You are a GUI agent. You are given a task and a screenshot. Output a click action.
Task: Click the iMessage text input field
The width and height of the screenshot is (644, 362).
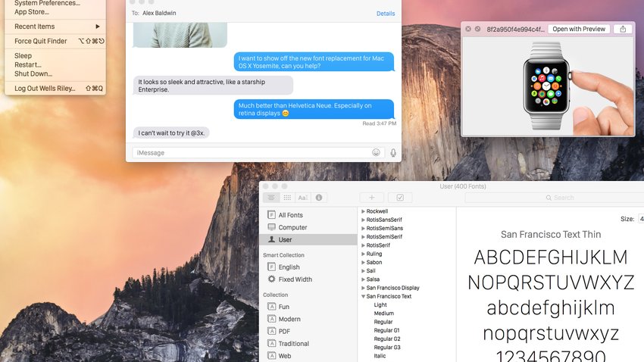point(258,153)
